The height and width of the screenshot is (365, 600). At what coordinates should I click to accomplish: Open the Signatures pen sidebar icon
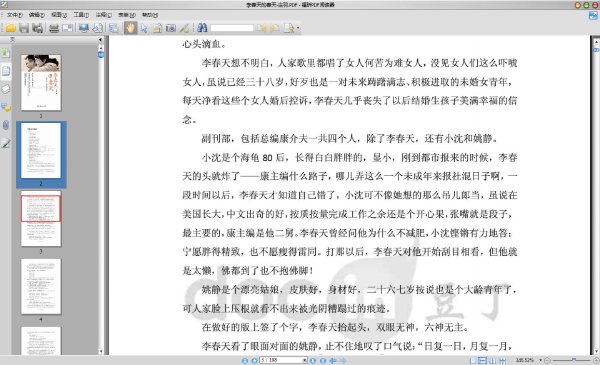(x=6, y=143)
